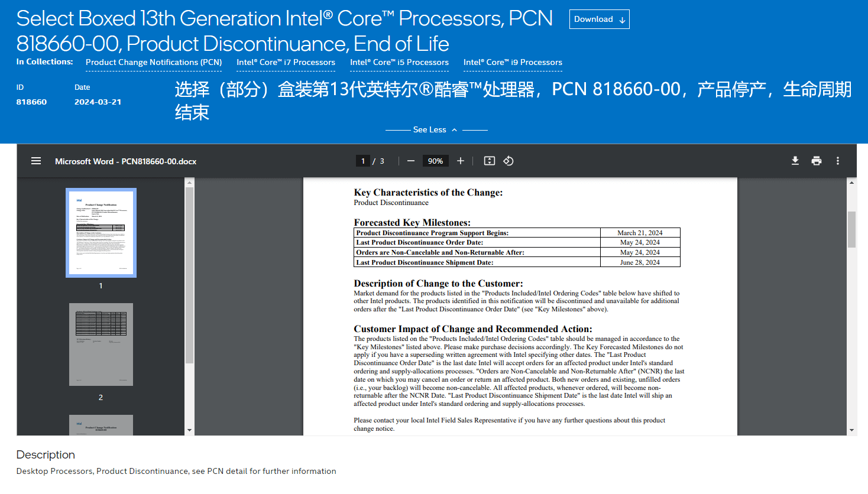This screenshot has height=494, width=868.
Task: Zoom in with the plus icon
Action: [461, 161]
